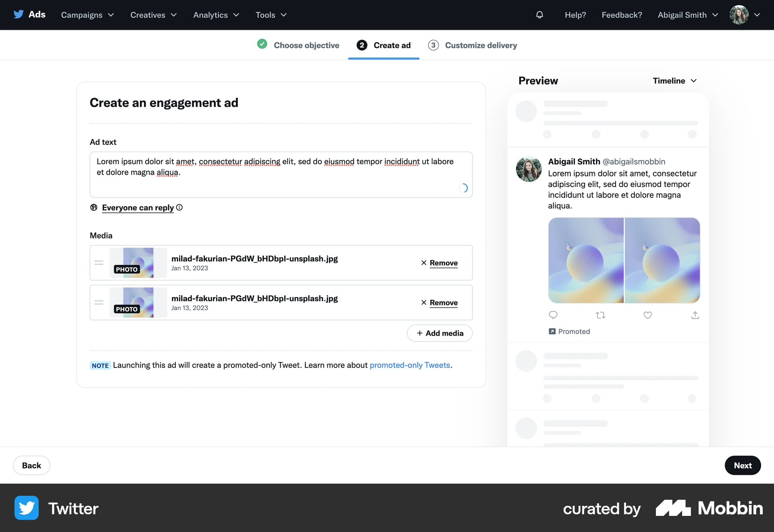Click the Next button
This screenshot has height=532, width=774.
click(x=743, y=465)
